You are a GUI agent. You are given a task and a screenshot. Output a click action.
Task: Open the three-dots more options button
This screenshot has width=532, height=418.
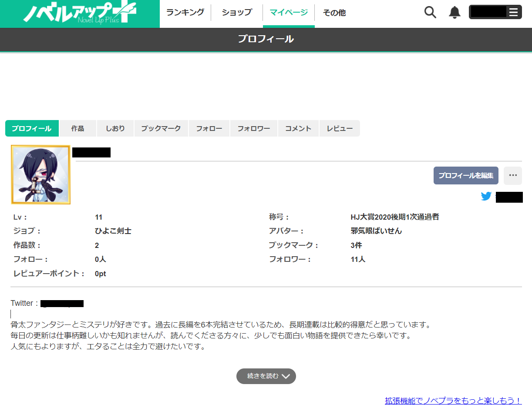[x=512, y=175]
